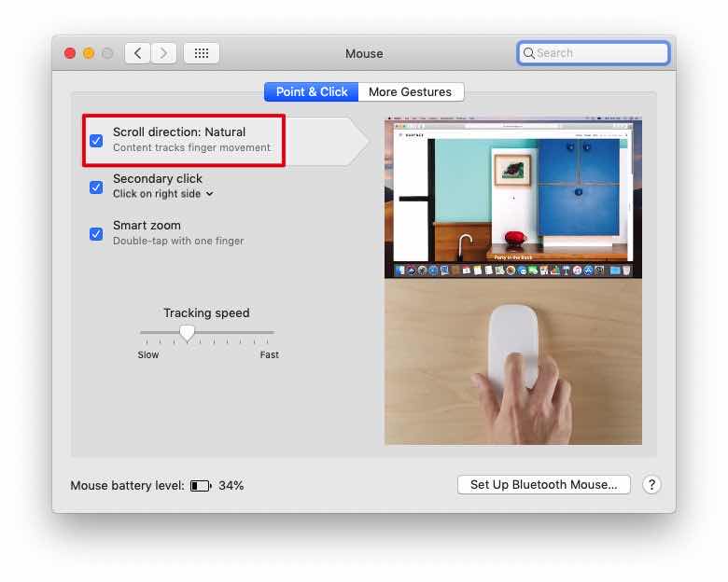This screenshot has height=582, width=728.
Task: Select the Smart zoom option label
Action: [x=147, y=226]
